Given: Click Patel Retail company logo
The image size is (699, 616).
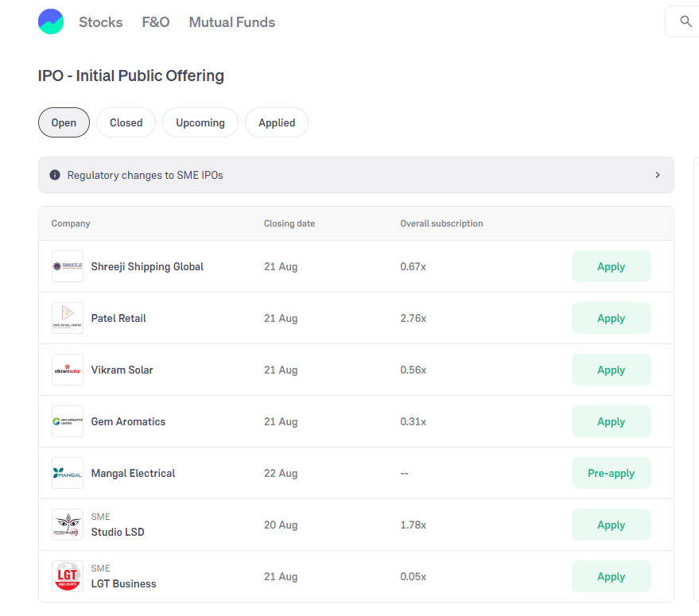Looking at the screenshot, I should tap(68, 318).
